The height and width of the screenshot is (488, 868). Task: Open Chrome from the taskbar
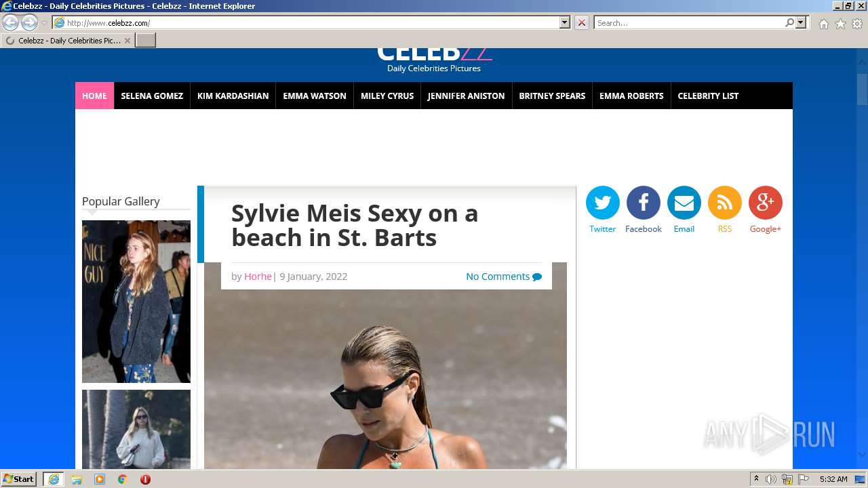pyautogui.click(x=123, y=479)
